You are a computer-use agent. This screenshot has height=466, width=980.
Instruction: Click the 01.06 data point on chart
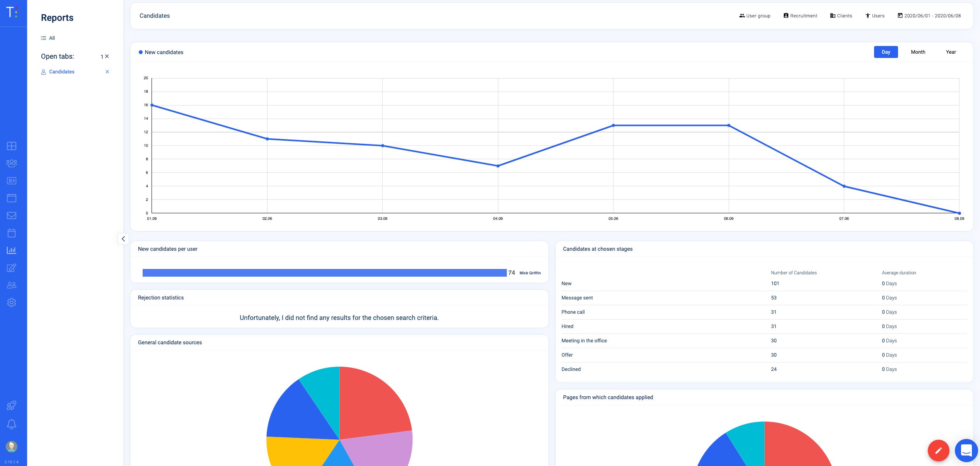click(152, 105)
